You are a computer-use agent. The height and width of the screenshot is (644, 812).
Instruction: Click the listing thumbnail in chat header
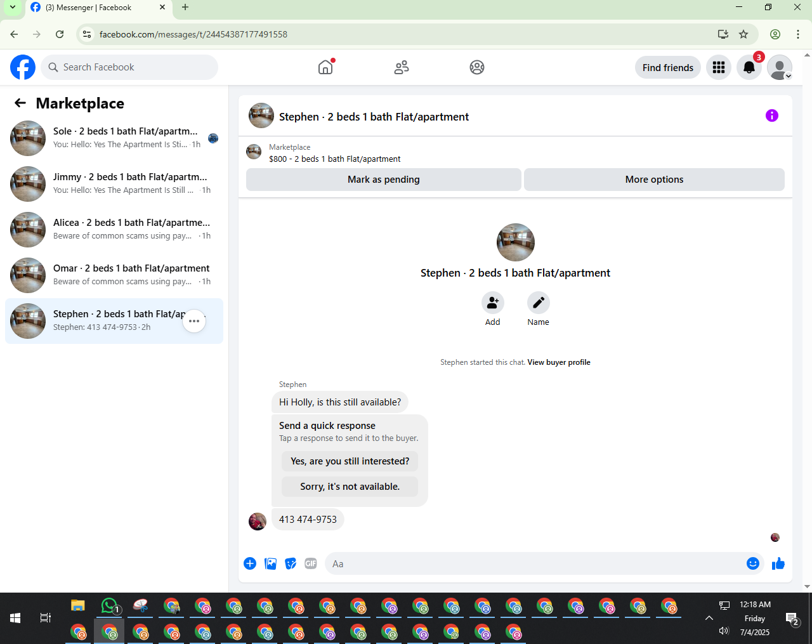[x=261, y=115]
